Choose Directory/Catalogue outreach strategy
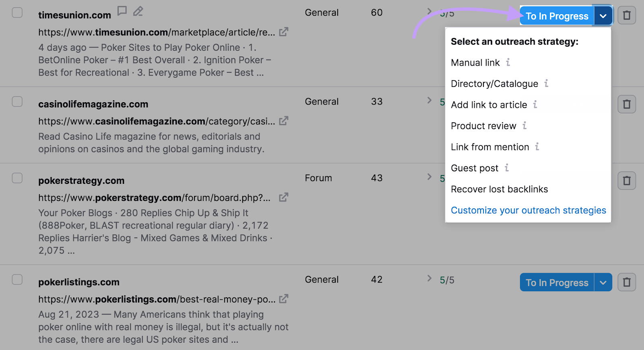 (494, 84)
